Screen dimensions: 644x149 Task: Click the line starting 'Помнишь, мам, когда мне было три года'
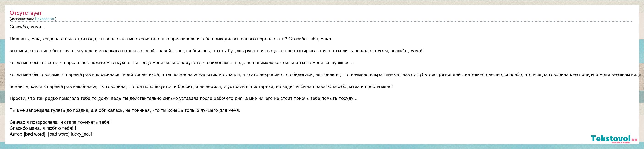coord(170,39)
